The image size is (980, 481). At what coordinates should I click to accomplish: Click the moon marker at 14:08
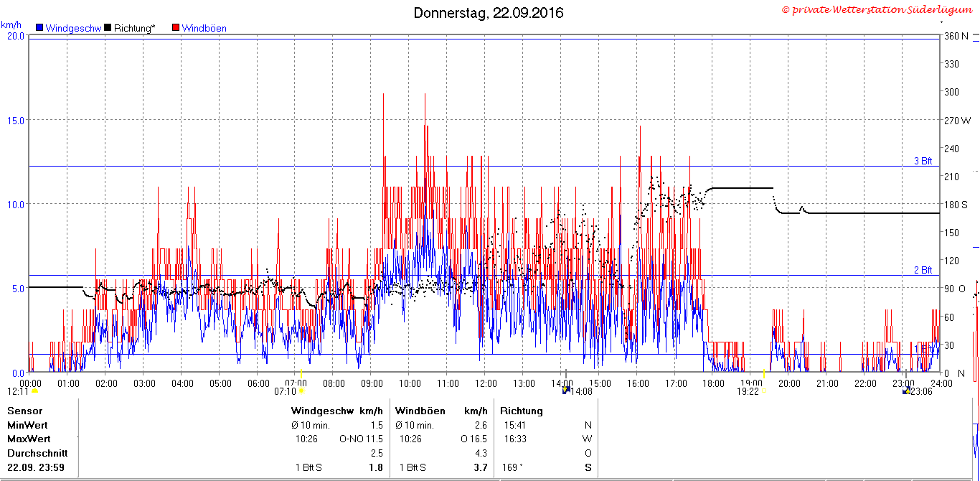click(x=565, y=391)
